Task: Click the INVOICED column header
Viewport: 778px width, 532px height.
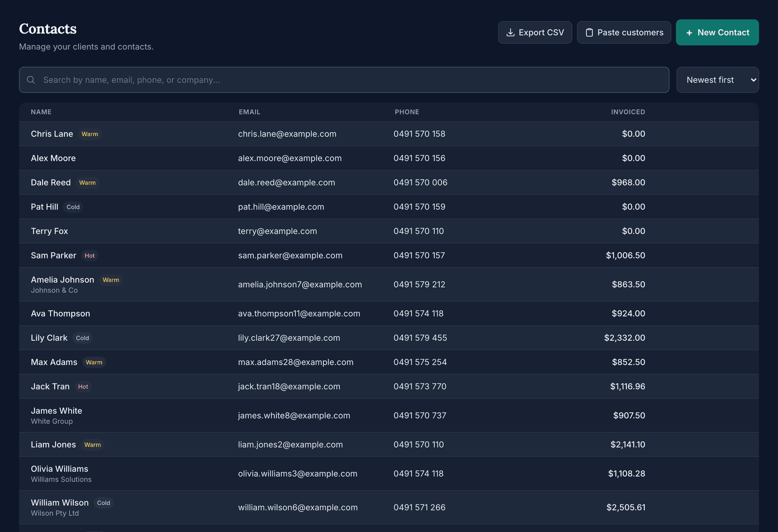Action: pos(628,112)
